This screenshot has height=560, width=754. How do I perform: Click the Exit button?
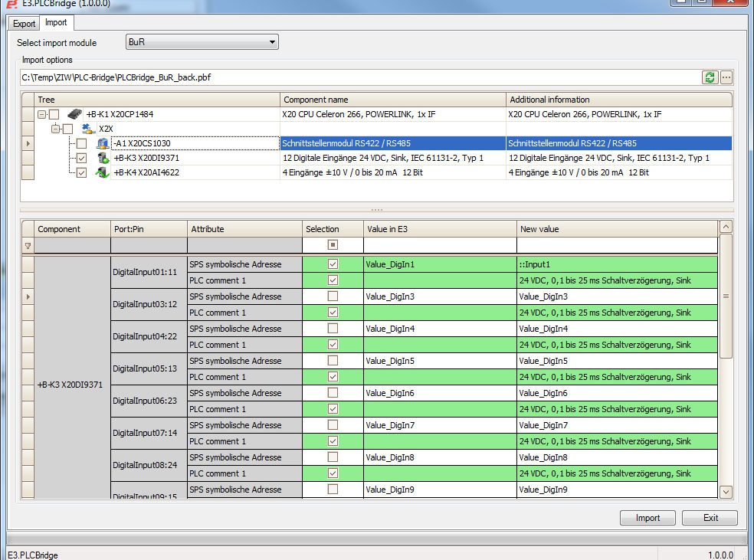(710, 518)
